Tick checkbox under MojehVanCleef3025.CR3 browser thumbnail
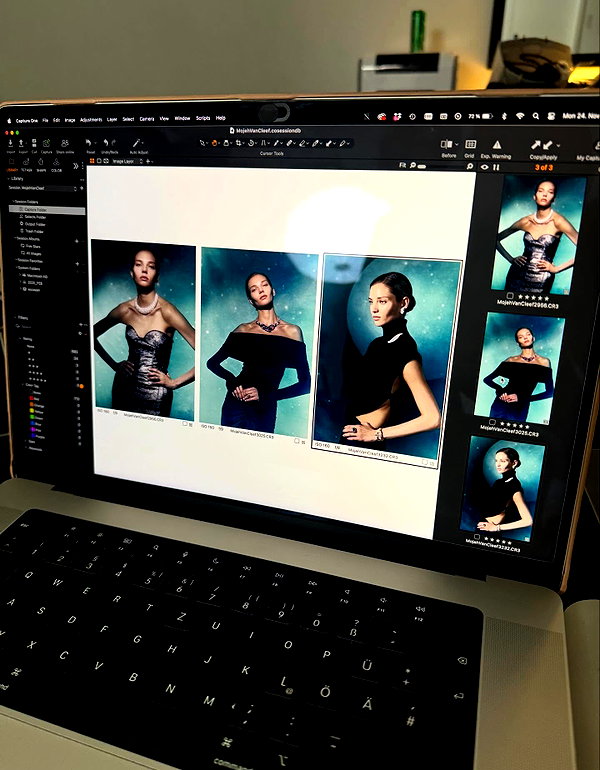 (x=492, y=422)
